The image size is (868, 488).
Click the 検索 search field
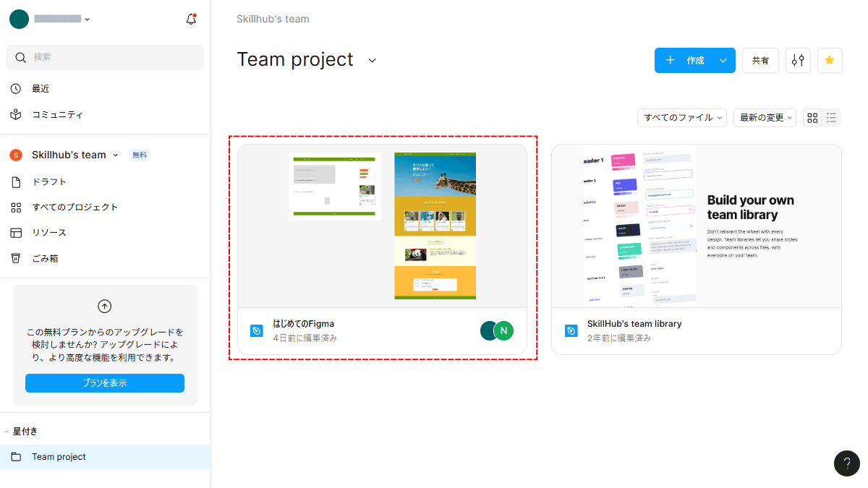point(106,57)
